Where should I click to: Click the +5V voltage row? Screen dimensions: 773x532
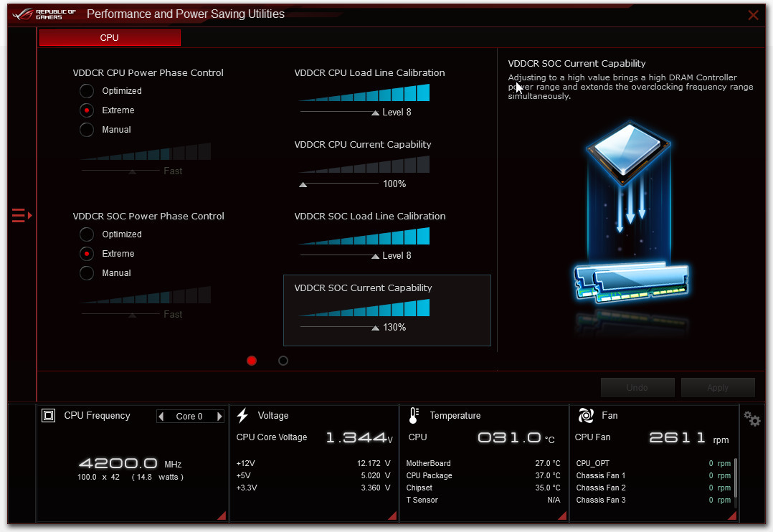tap(313, 476)
